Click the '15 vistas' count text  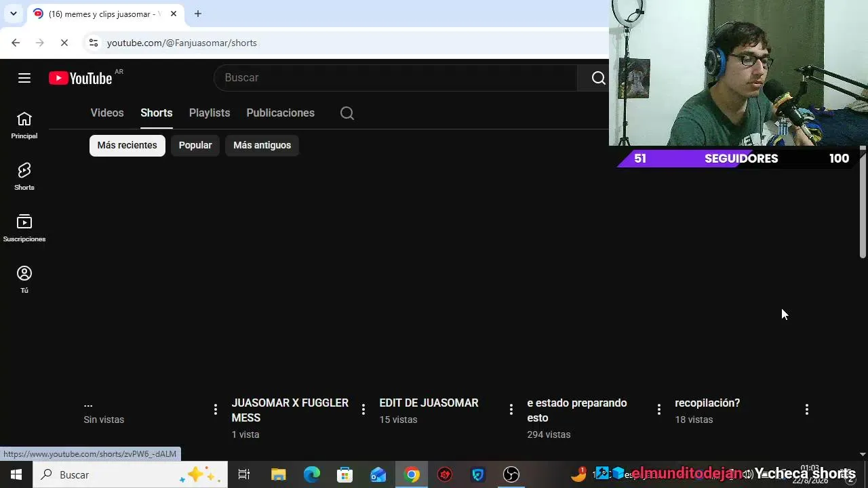(398, 420)
